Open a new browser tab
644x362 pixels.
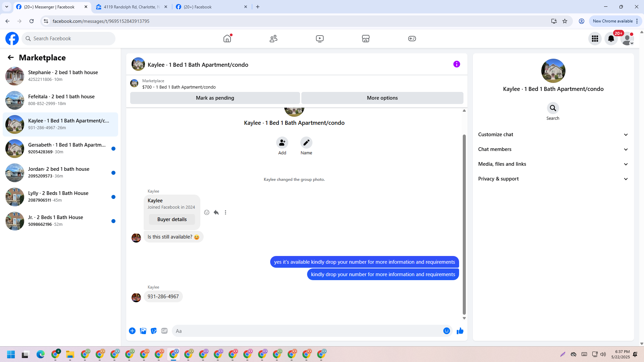258,7
